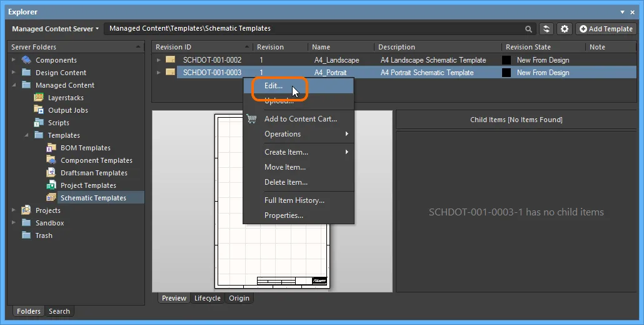Image resolution: width=644 pixels, height=325 pixels.
Task: Sort by the Revision ID column header
Action: tap(202, 47)
